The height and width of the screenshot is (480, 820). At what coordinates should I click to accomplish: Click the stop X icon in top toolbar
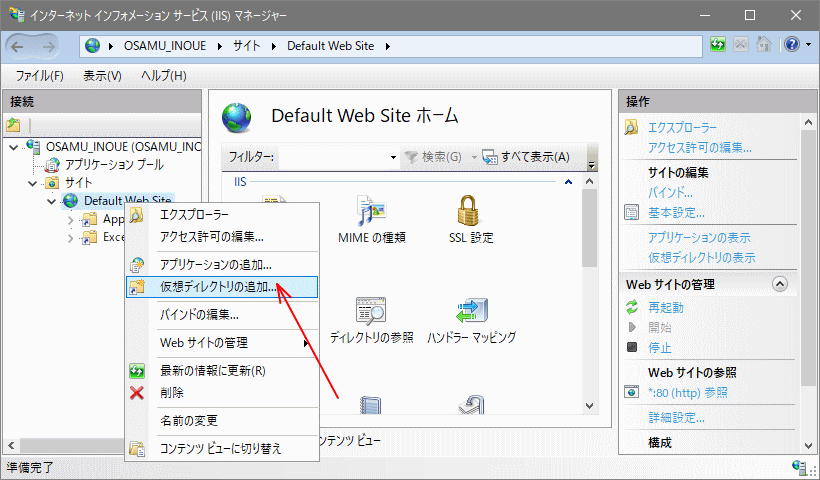point(741,45)
